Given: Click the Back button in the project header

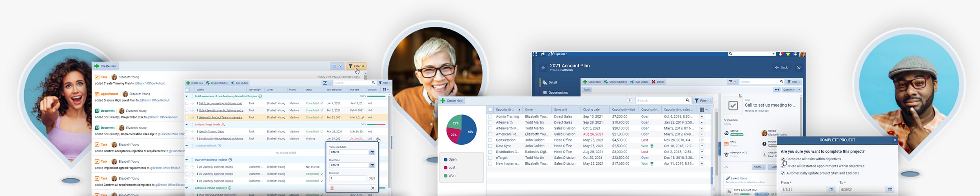Looking at the screenshot, I should click(x=781, y=68).
